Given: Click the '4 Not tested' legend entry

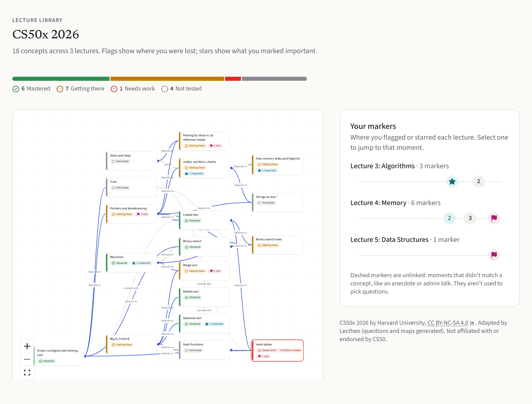Looking at the screenshot, I should (x=182, y=89).
